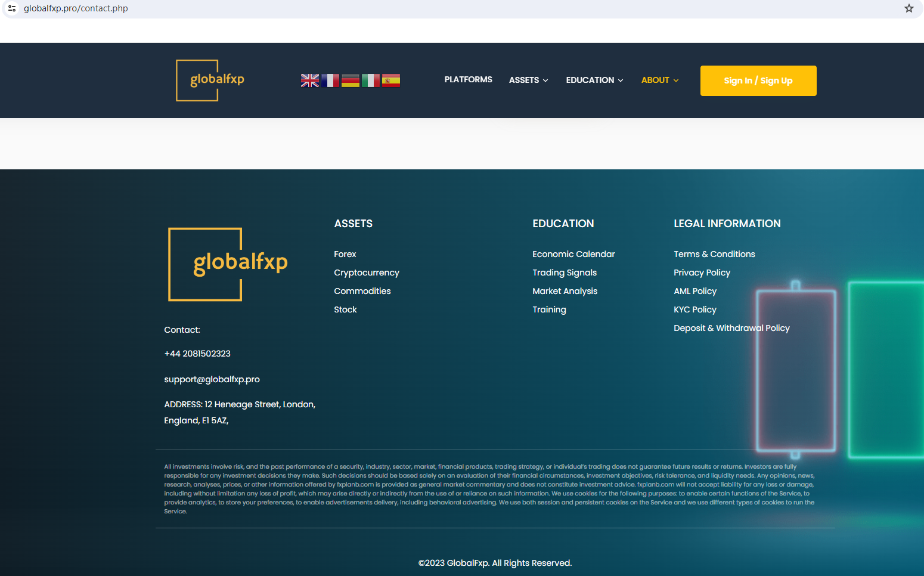Go to Market Analysis page

click(x=565, y=291)
